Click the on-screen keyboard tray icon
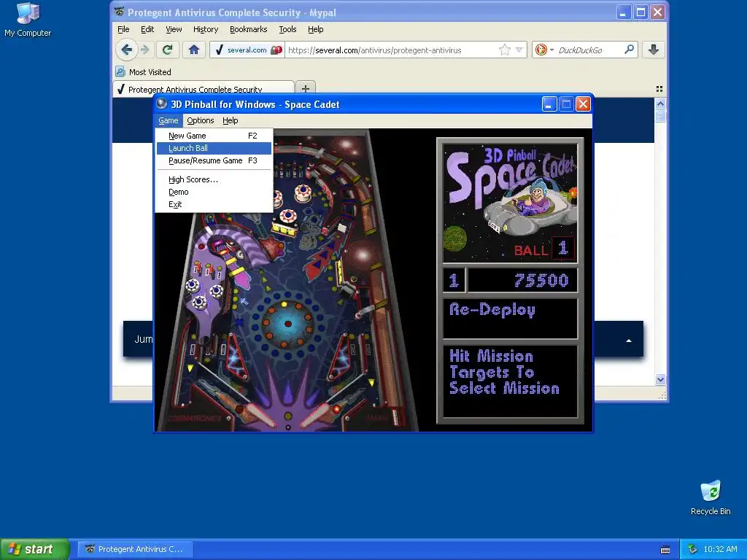The width and height of the screenshot is (747, 560). click(x=665, y=550)
